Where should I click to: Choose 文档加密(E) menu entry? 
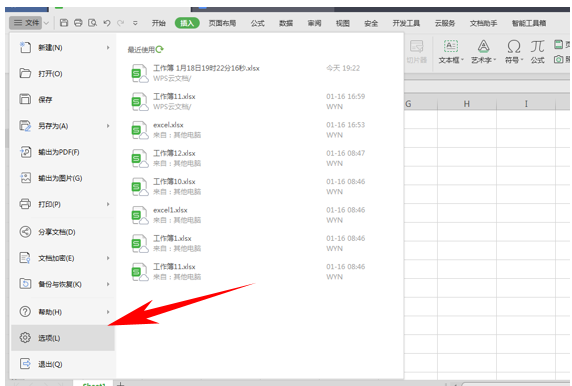(63, 258)
